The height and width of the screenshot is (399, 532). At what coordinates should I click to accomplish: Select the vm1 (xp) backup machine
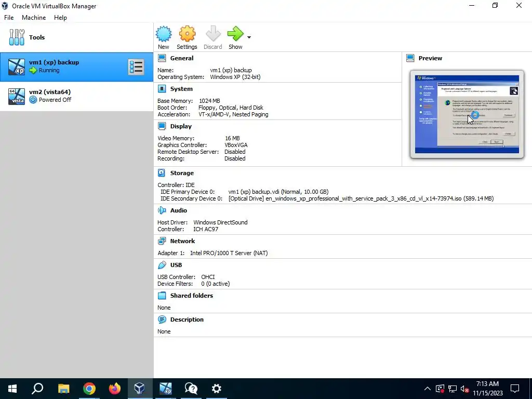pos(77,67)
